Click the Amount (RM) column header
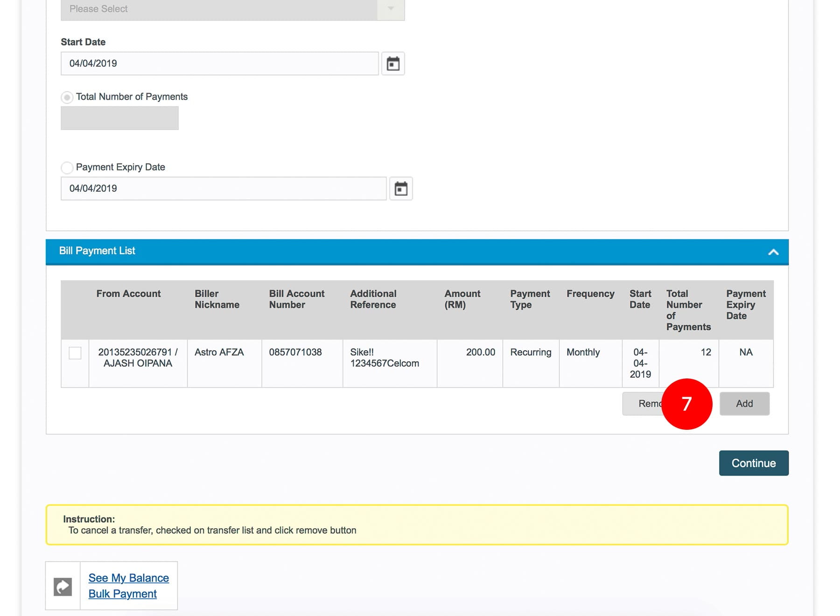The width and height of the screenshot is (840, 616). pyautogui.click(x=462, y=299)
